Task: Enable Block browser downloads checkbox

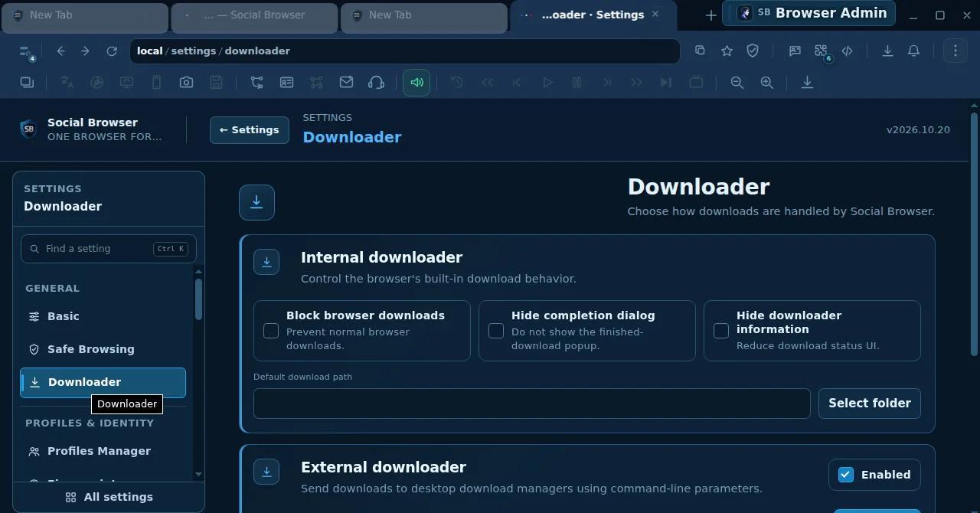Action: 271,331
